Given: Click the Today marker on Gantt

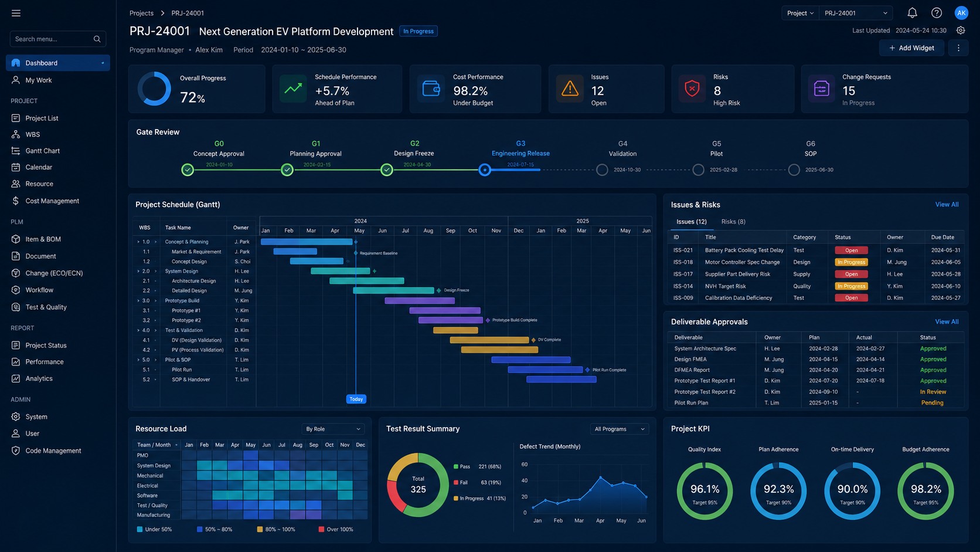Looking at the screenshot, I should tap(356, 399).
